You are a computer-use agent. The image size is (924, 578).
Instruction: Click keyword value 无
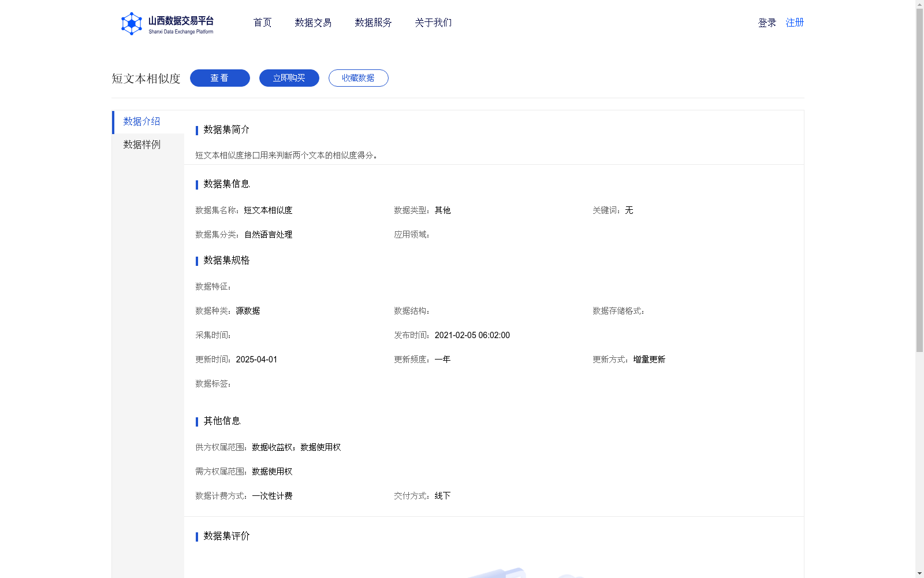[629, 210]
